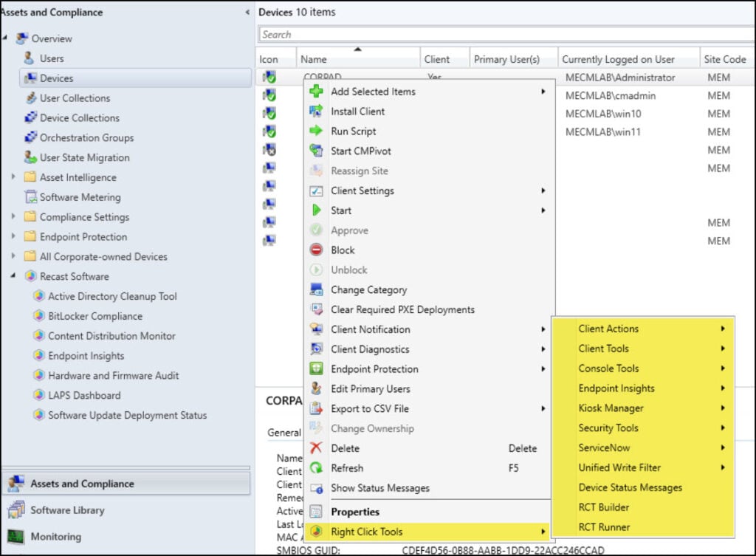Open Software Update Deployment Status node

coord(127,415)
